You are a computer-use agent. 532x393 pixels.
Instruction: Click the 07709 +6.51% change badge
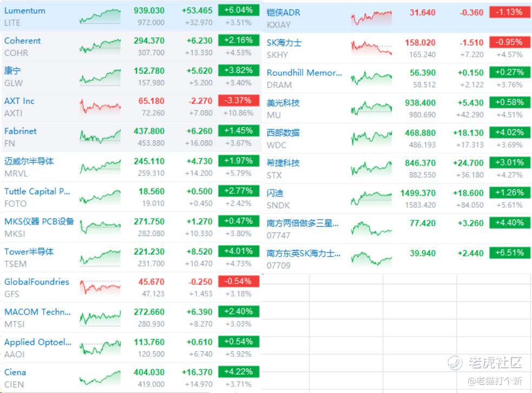coord(510,253)
